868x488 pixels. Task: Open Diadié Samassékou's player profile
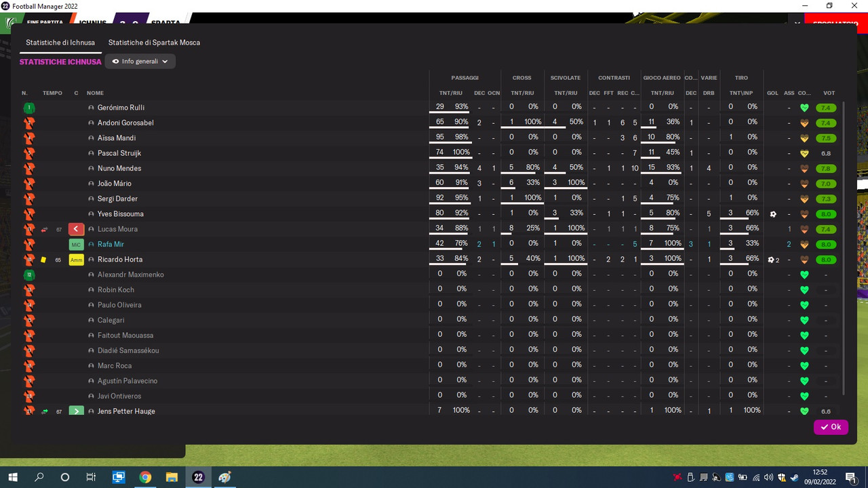click(x=128, y=351)
